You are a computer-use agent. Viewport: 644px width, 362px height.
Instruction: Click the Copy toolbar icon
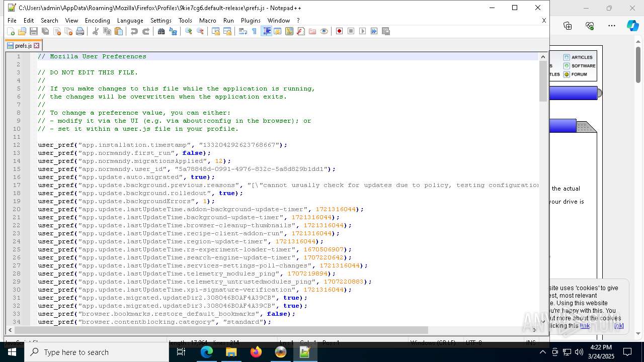[x=107, y=31]
